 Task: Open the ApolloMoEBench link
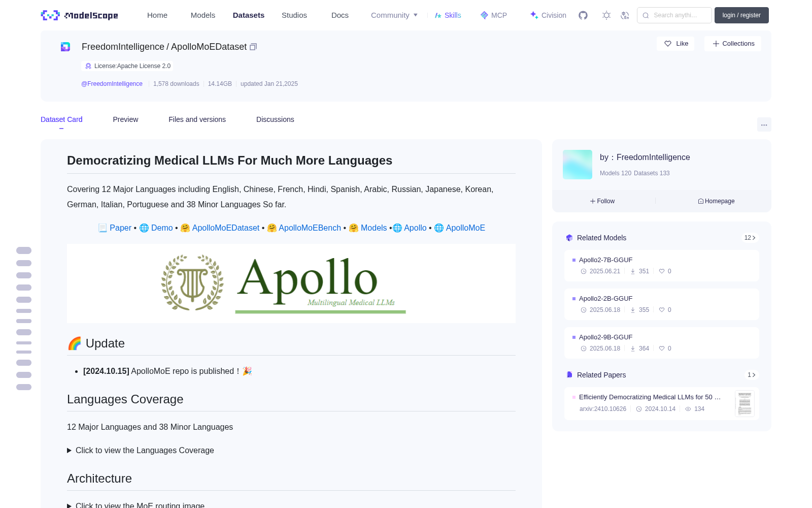coord(310,228)
